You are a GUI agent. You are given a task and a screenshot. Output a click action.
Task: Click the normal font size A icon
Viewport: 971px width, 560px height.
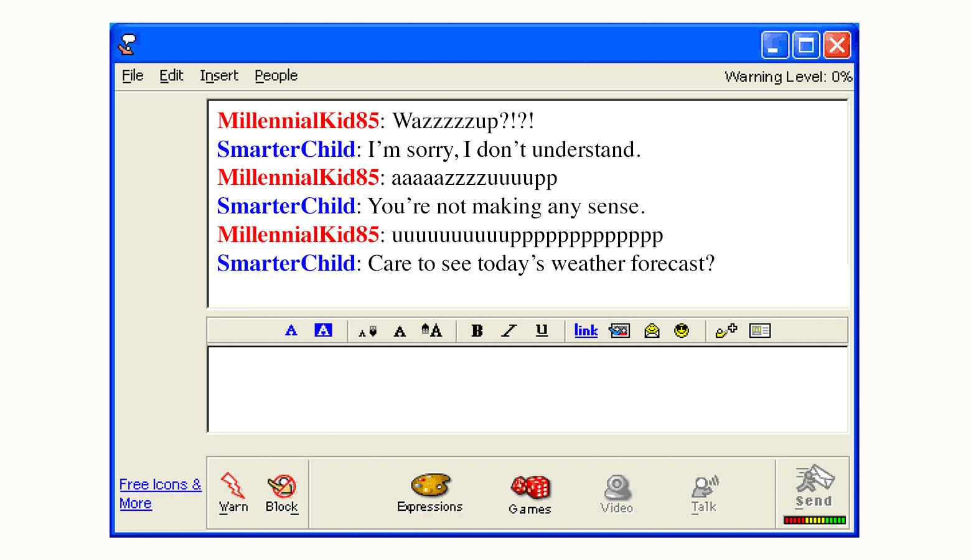[x=400, y=331]
